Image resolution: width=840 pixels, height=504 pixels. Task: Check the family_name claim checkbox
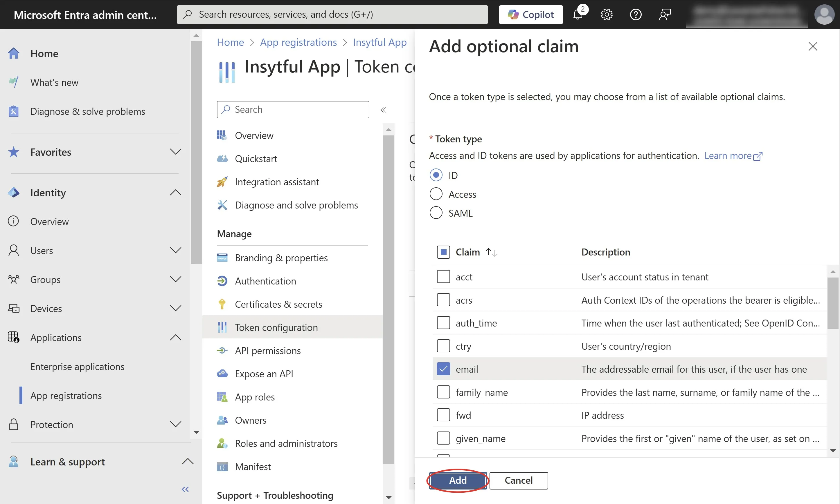coord(443,392)
